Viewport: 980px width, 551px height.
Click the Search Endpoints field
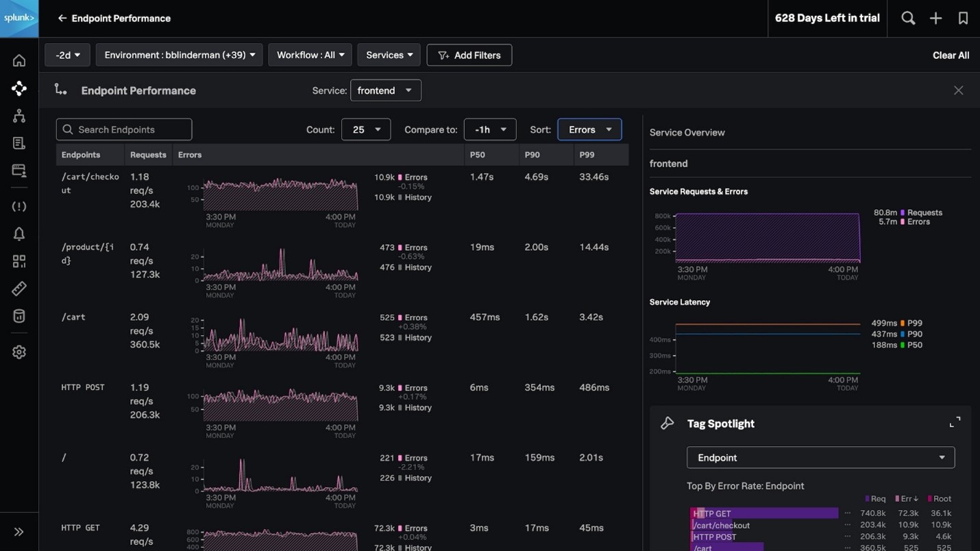pos(124,130)
